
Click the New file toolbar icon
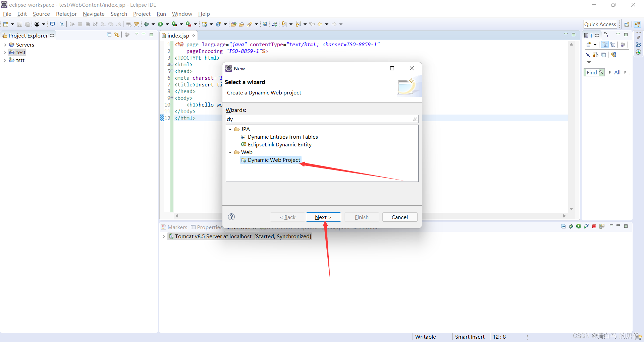[6, 24]
